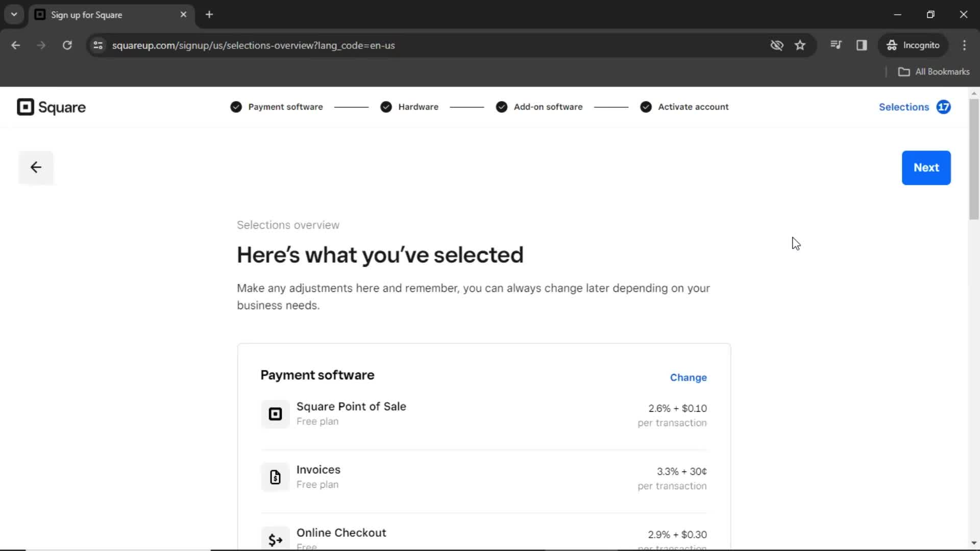Open the tab search dropdown arrow
980x551 pixels.
(x=14, y=14)
